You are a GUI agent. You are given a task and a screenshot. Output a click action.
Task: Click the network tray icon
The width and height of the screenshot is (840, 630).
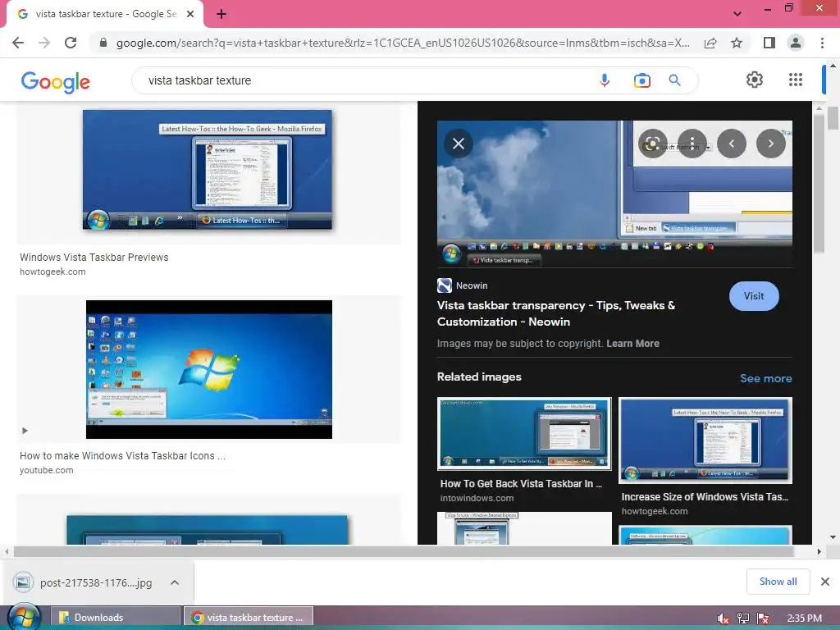[x=743, y=619]
